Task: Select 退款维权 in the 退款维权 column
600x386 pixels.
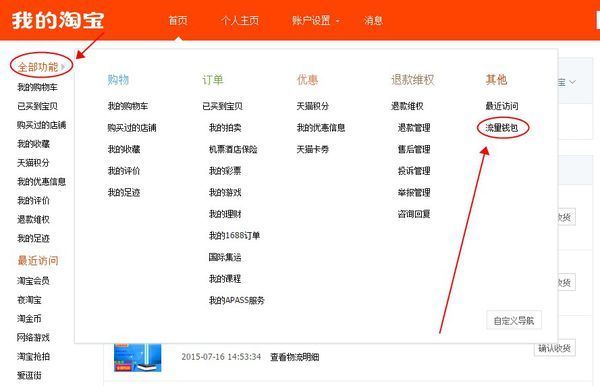Action: tap(407, 106)
